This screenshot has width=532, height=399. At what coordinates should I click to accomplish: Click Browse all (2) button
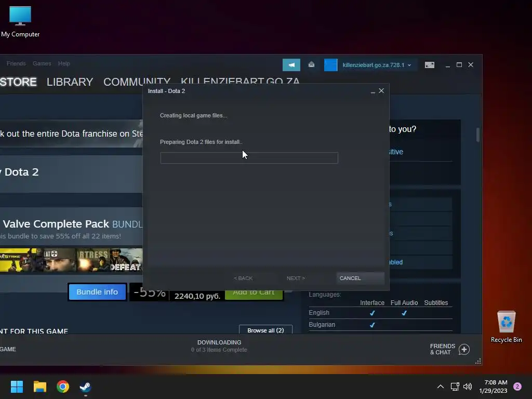tap(265, 330)
